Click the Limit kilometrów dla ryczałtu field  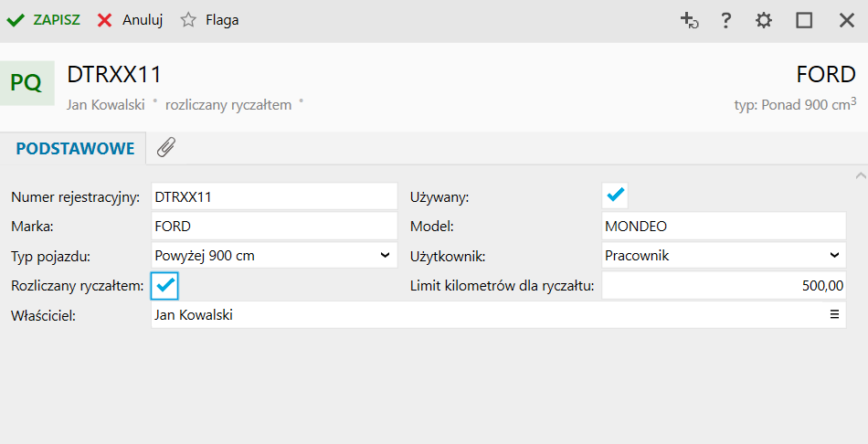tap(723, 286)
